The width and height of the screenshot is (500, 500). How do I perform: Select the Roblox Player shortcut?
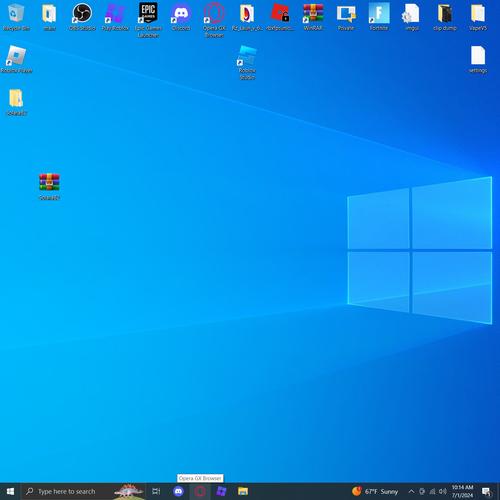pos(16,59)
